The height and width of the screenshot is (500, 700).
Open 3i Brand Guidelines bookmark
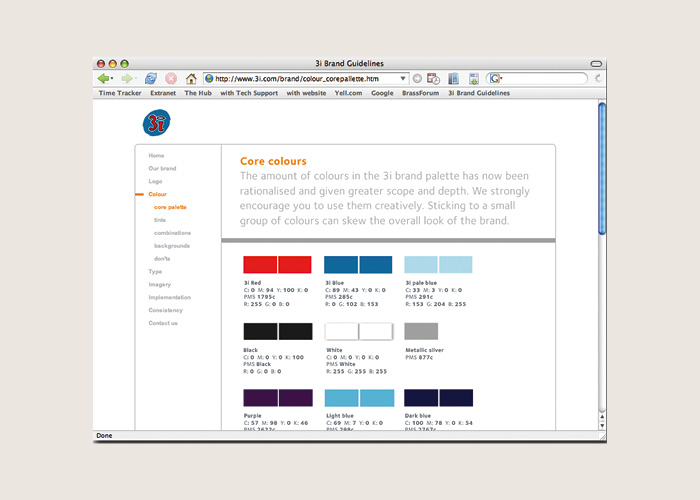point(479,93)
